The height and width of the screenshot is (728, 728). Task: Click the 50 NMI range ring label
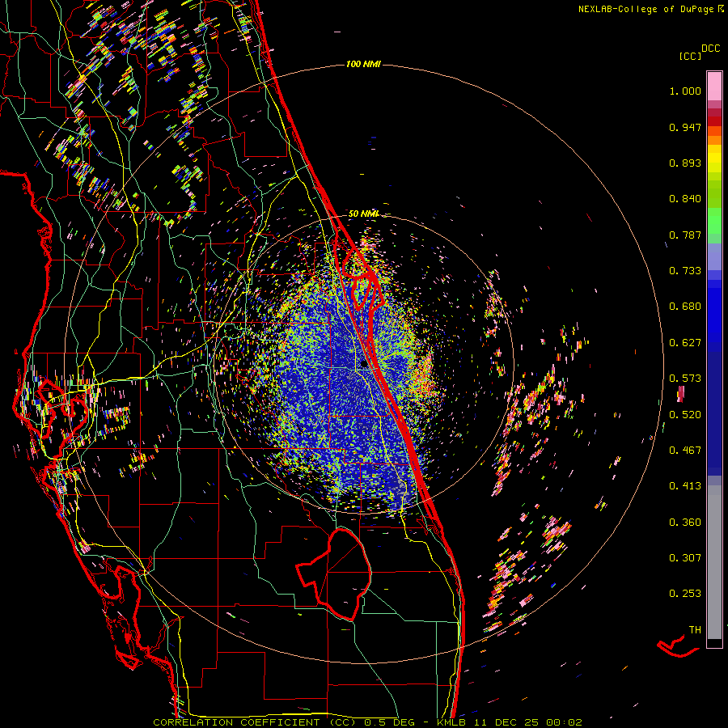click(363, 214)
